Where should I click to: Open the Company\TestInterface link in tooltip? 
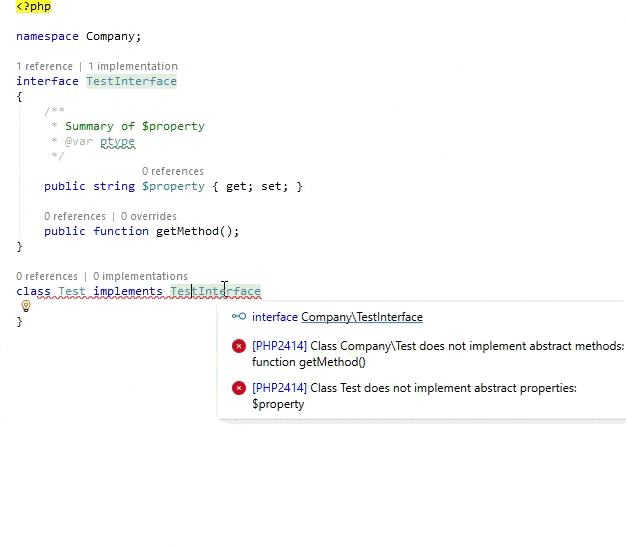(x=362, y=317)
